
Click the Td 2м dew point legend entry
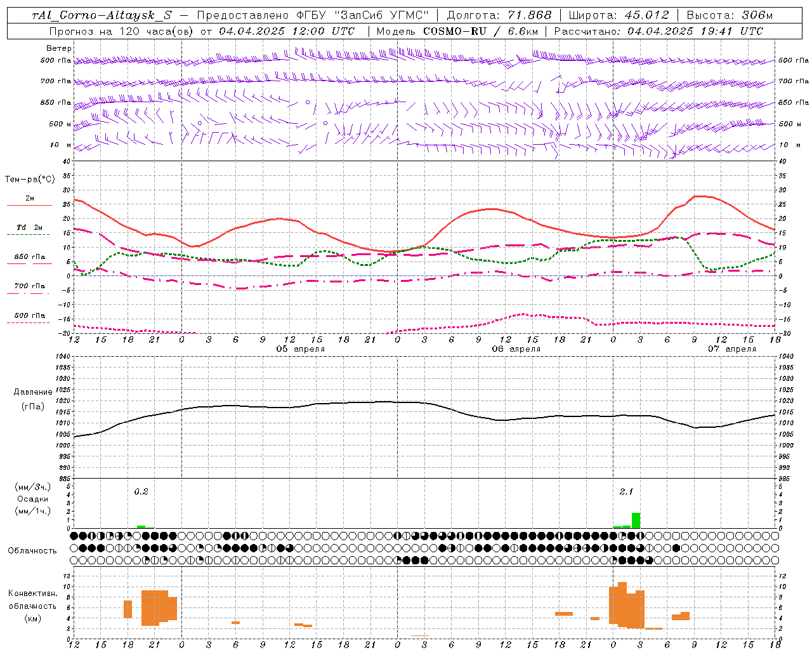(x=29, y=229)
